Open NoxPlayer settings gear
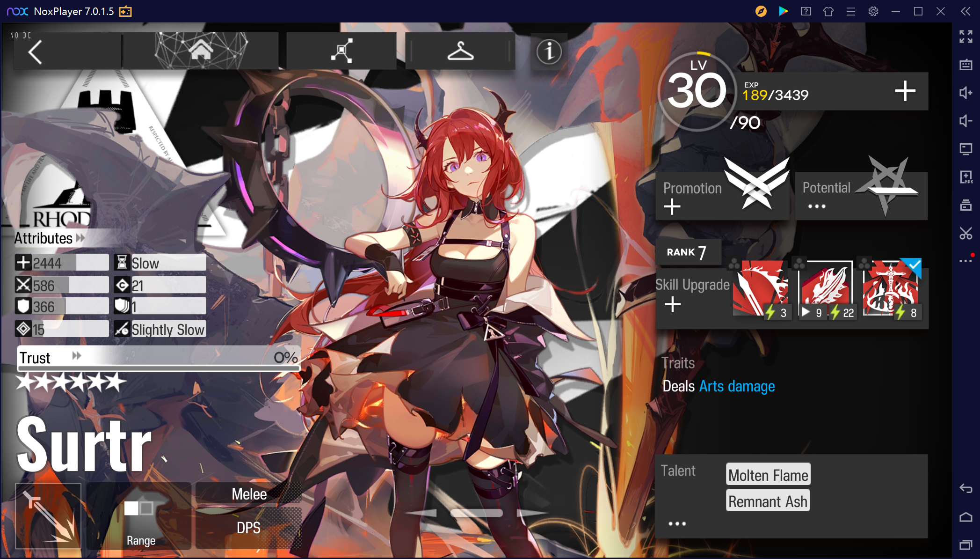980x559 pixels. [x=873, y=11]
